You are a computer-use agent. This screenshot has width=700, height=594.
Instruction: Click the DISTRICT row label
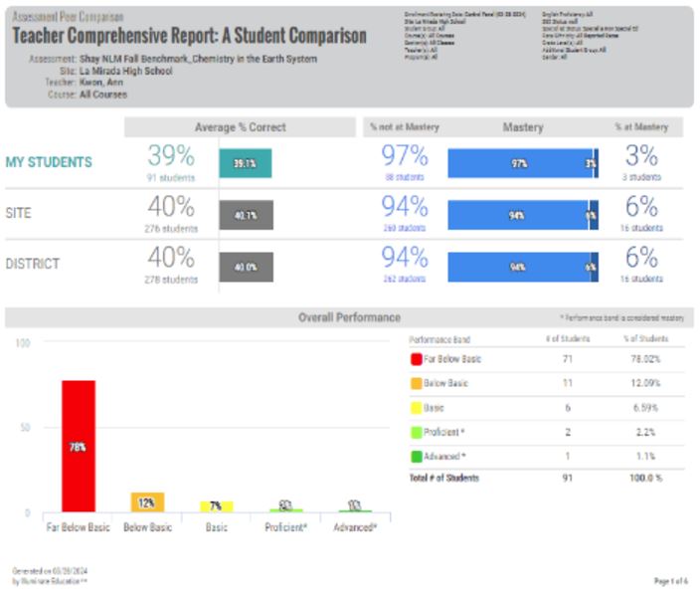coord(33,265)
